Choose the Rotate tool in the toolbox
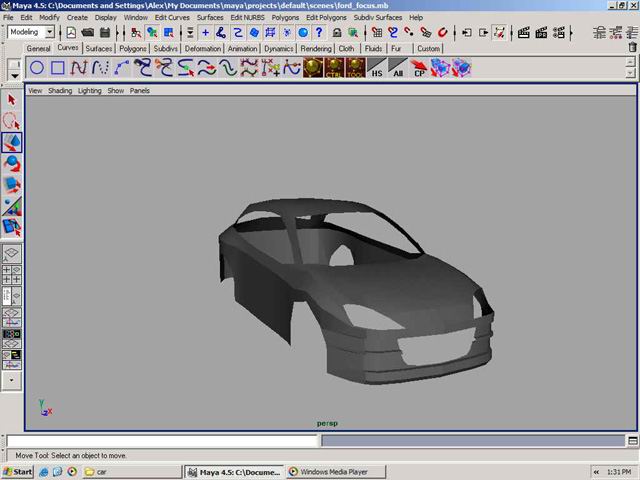 (12, 164)
